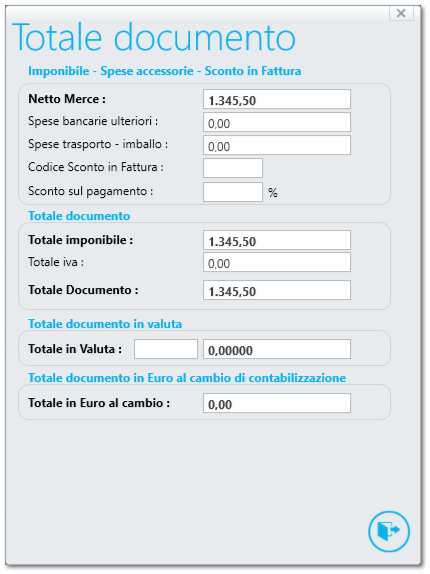
Task: Click the Imponibile - Spese accessorie heading
Action: (x=165, y=71)
